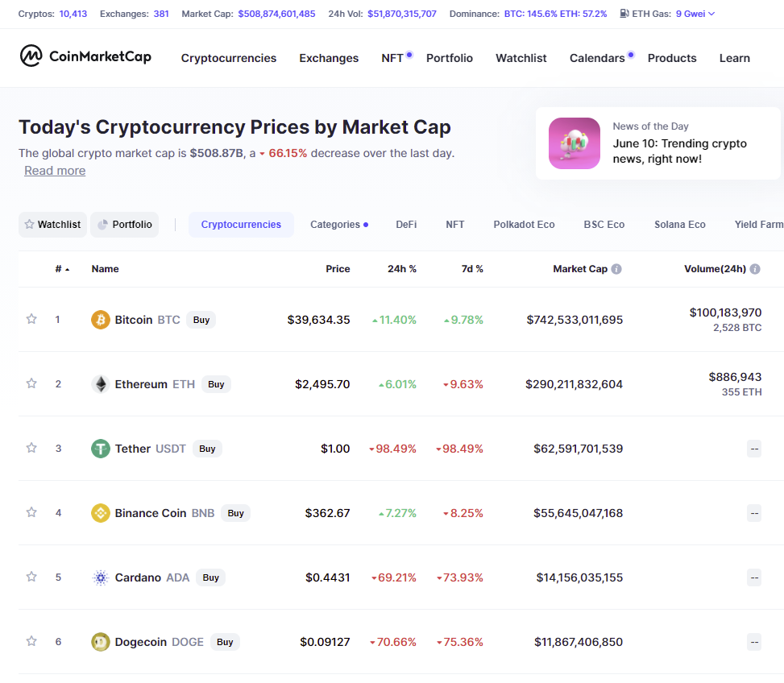This screenshot has height=683, width=784.
Task: Click the Dogecoin icon
Action: [x=101, y=642]
